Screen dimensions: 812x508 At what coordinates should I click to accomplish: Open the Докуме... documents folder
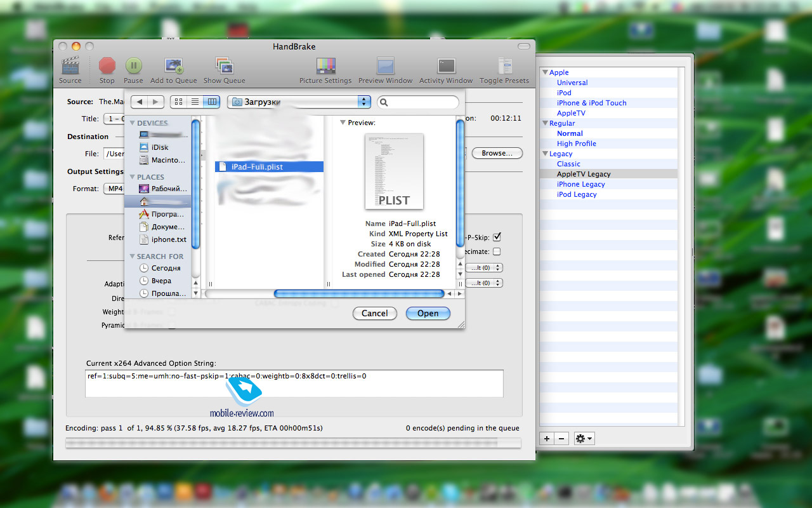162,227
